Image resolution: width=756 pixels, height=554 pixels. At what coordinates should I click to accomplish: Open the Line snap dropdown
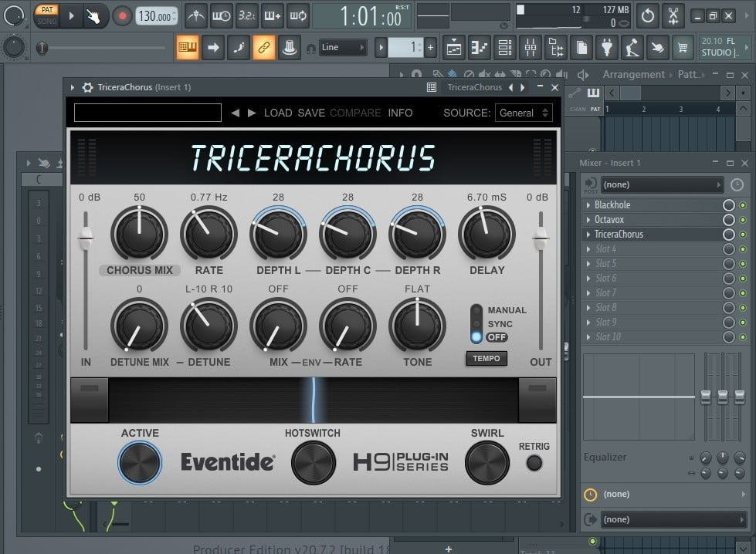pos(342,47)
